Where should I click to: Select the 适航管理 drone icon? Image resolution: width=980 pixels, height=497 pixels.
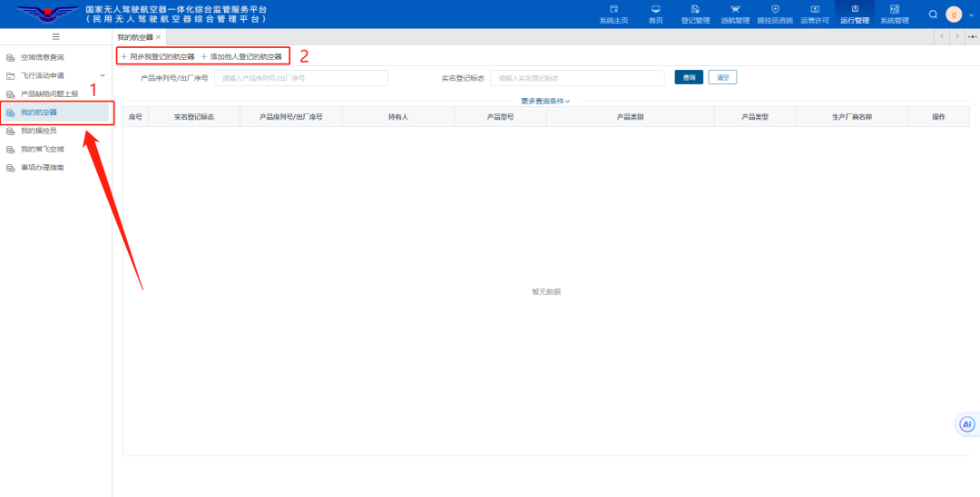735,14
